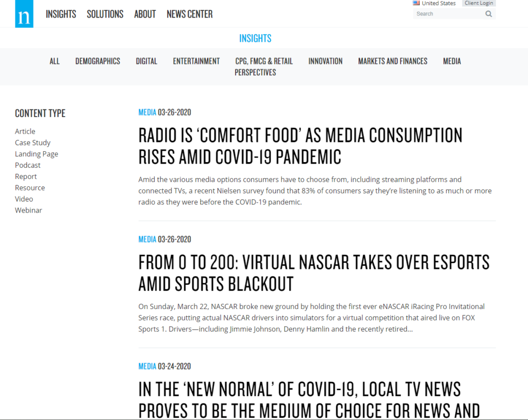Select the Digital category tab
The image size is (528, 420).
146,61
